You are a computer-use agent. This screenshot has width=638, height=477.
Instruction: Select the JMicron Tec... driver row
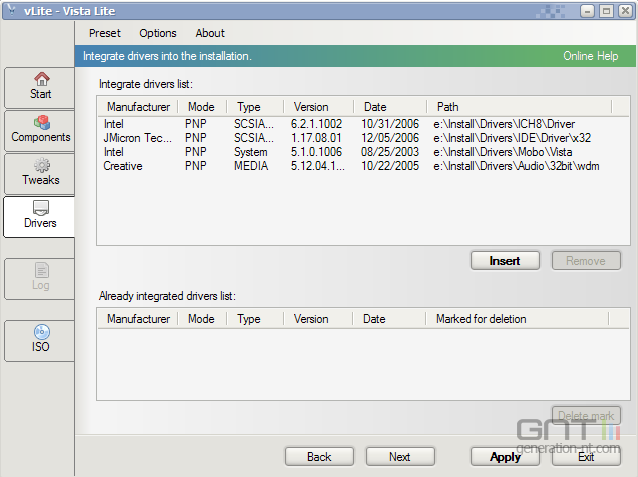tap(363, 138)
